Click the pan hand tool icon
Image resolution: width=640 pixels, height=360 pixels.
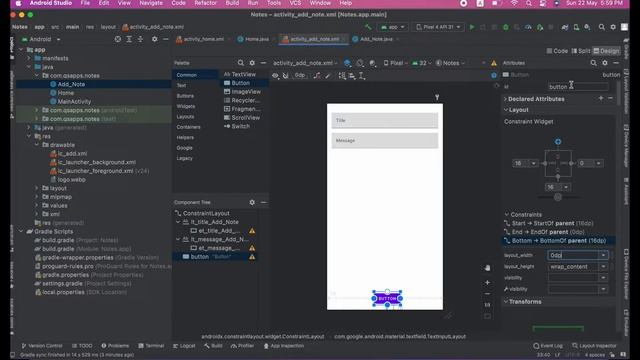point(487,268)
